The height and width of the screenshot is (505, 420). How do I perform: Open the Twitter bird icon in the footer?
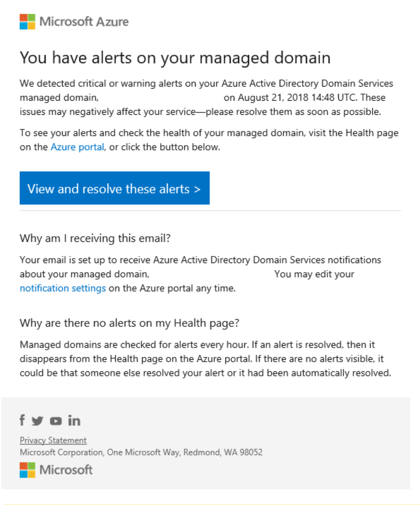(37, 421)
